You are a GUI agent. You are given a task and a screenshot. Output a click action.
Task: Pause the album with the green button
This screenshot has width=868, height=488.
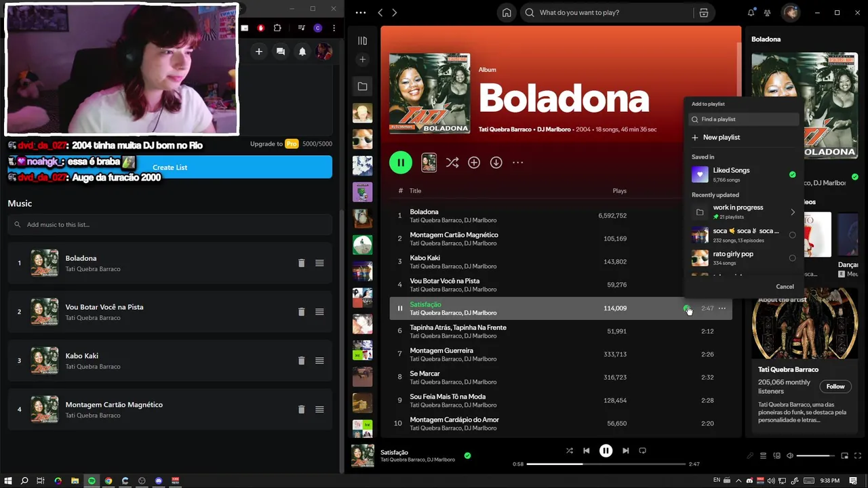click(400, 163)
